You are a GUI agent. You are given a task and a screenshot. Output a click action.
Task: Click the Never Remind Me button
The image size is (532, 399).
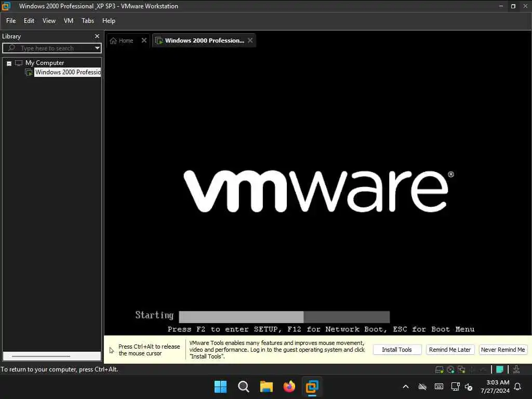coord(503,350)
